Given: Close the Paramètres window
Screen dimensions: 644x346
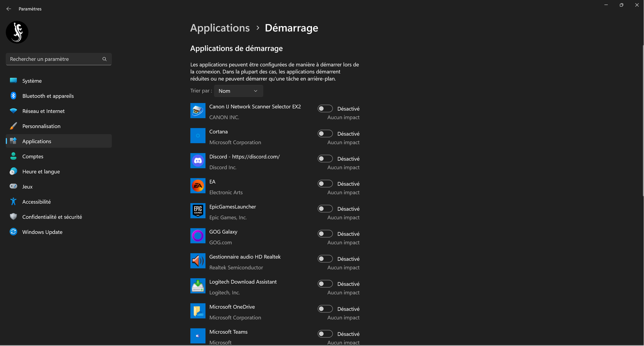Looking at the screenshot, I should tap(637, 5).
